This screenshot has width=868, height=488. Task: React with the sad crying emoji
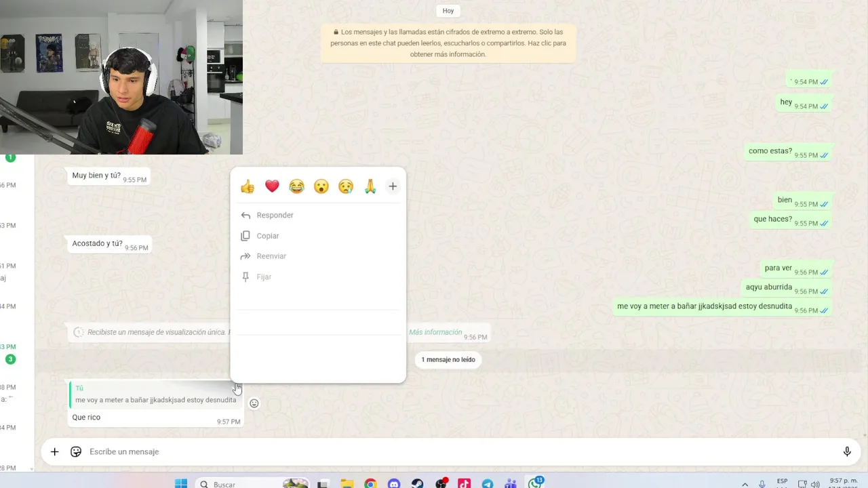(346, 186)
